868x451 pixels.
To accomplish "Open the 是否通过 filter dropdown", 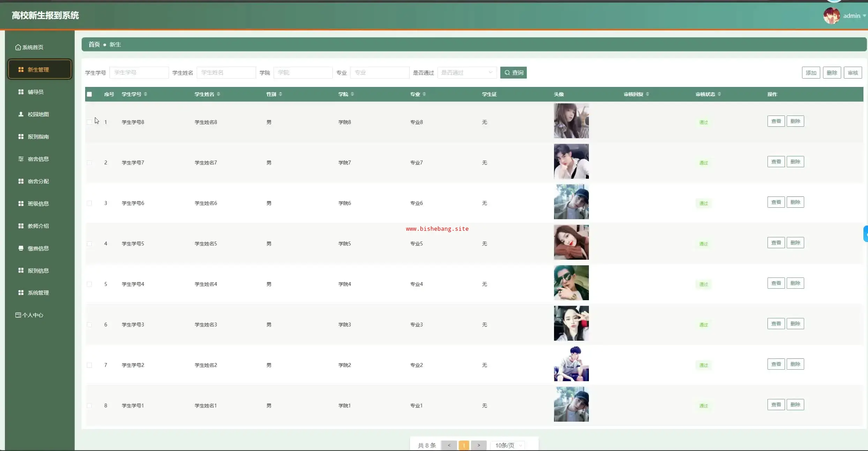I will click(x=467, y=73).
